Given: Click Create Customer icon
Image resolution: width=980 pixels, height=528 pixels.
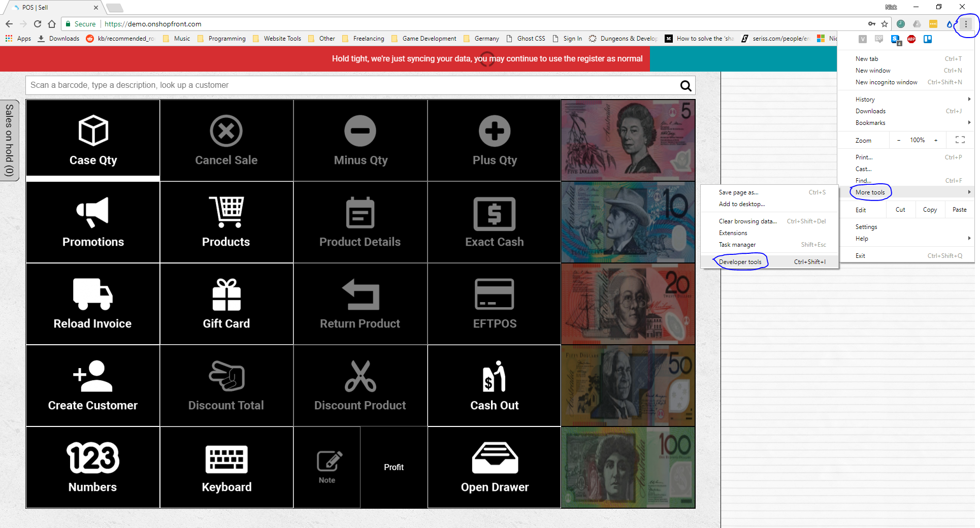Looking at the screenshot, I should pos(93,376).
